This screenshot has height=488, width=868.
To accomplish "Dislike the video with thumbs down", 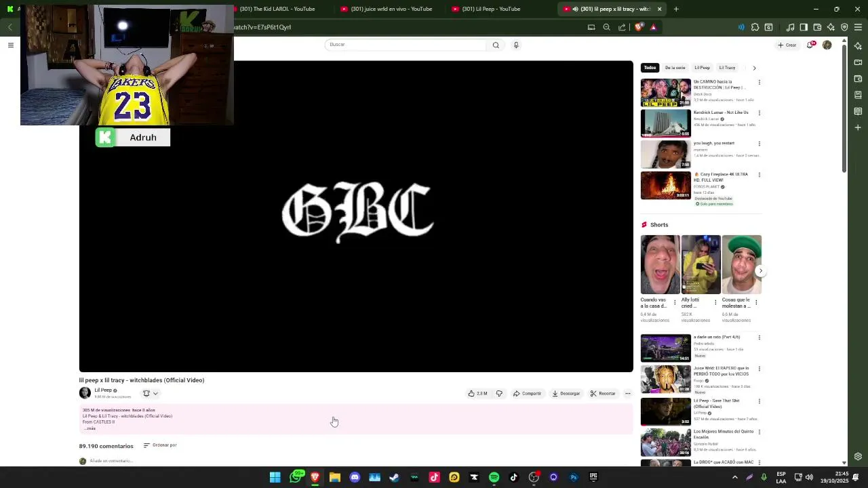I will [x=499, y=393].
